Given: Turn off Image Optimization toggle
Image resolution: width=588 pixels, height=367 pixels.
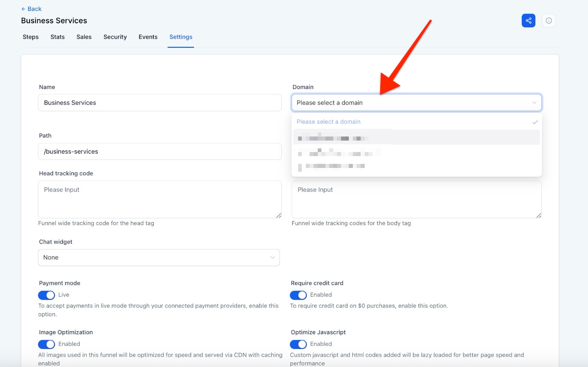Looking at the screenshot, I should click(47, 344).
